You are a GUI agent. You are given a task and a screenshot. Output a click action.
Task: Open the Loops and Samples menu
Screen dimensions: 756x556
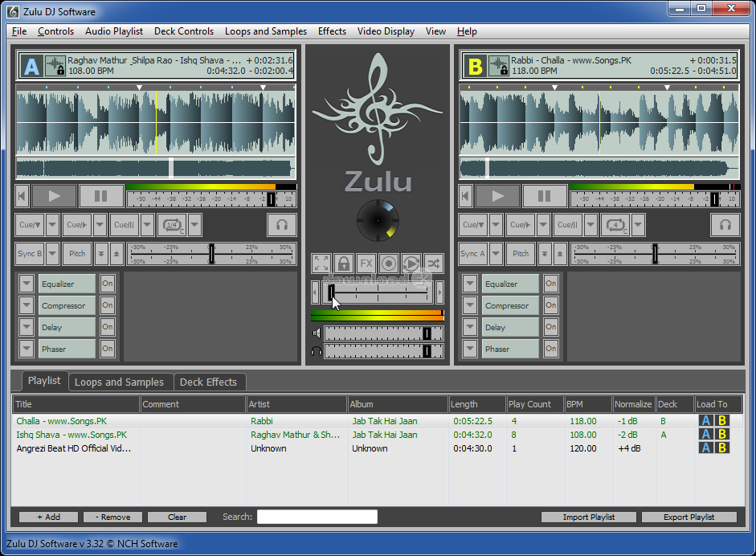tap(265, 31)
